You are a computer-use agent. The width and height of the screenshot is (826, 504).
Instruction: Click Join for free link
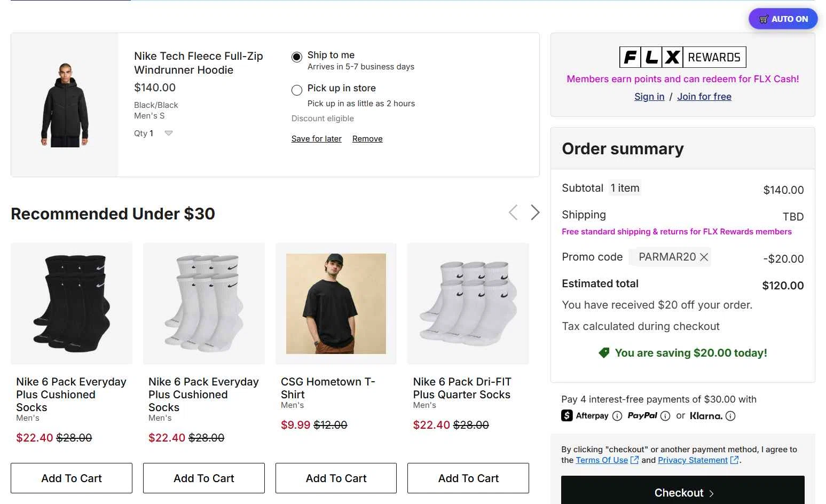(704, 97)
